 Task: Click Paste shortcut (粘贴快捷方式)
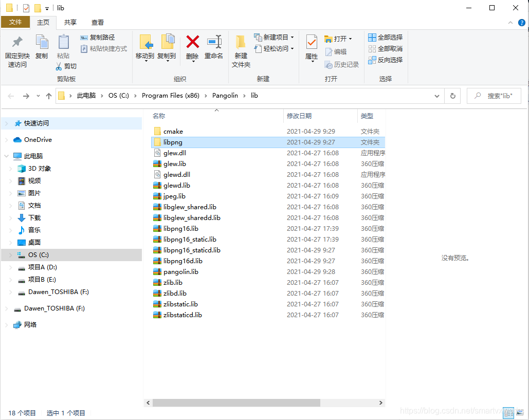[103, 48]
